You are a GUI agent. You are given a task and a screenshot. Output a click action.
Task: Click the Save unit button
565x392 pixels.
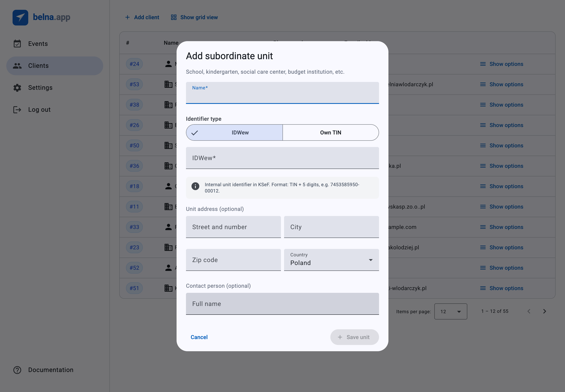pyautogui.click(x=354, y=337)
